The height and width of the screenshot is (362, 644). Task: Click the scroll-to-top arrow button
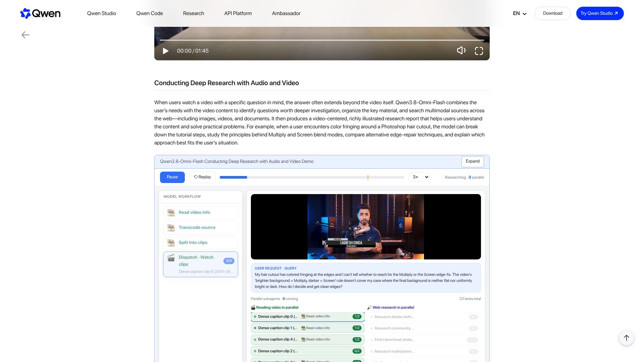pyautogui.click(x=626, y=338)
